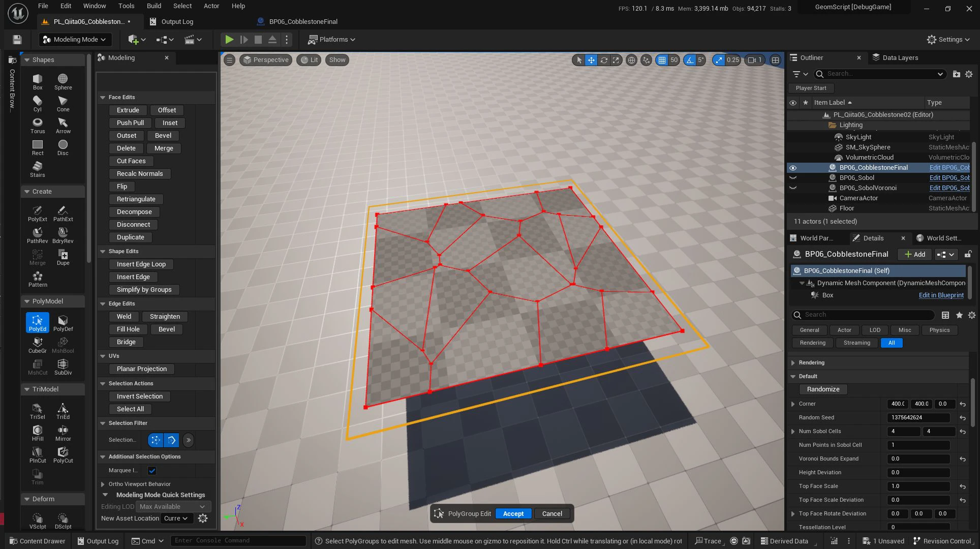Image resolution: width=980 pixels, height=549 pixels.
Task: Open the PolyCut tool
Action: pyautogui.click(x=63, y=454)
